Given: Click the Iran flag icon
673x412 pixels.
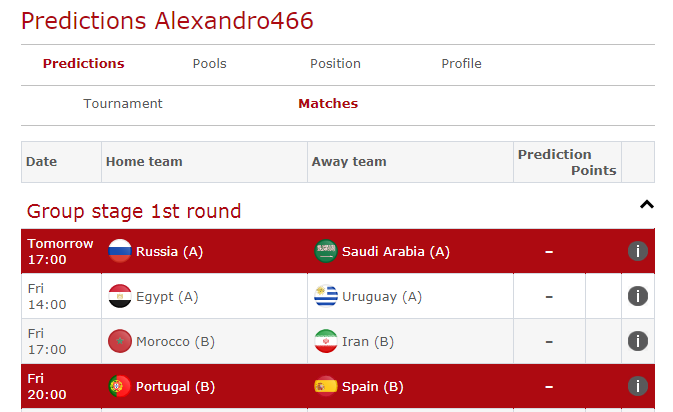Looking at the screenshot, I should coord(326,342).
